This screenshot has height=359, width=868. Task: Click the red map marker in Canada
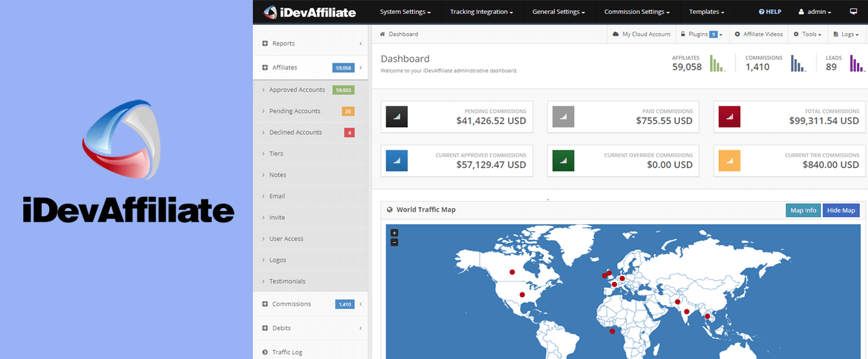pos(512,272)
